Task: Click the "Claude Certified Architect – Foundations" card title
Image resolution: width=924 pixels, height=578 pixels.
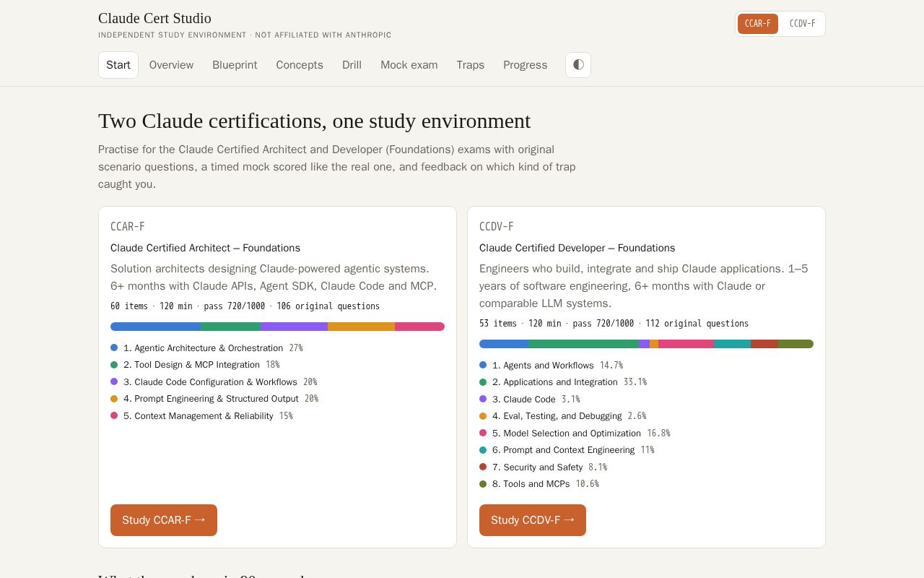Action: coord(205,248)
